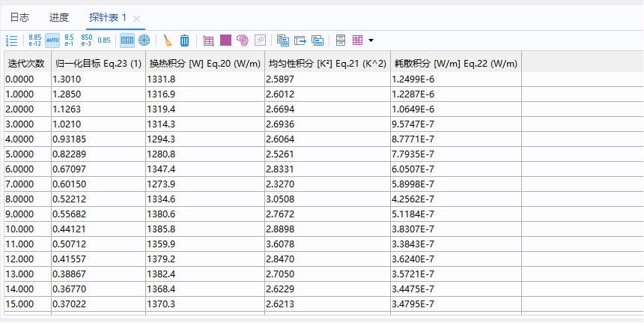Viewport: 644px width, 323px height.
Task: Click the purple table surface icon
Action: [x=225, y=40]
